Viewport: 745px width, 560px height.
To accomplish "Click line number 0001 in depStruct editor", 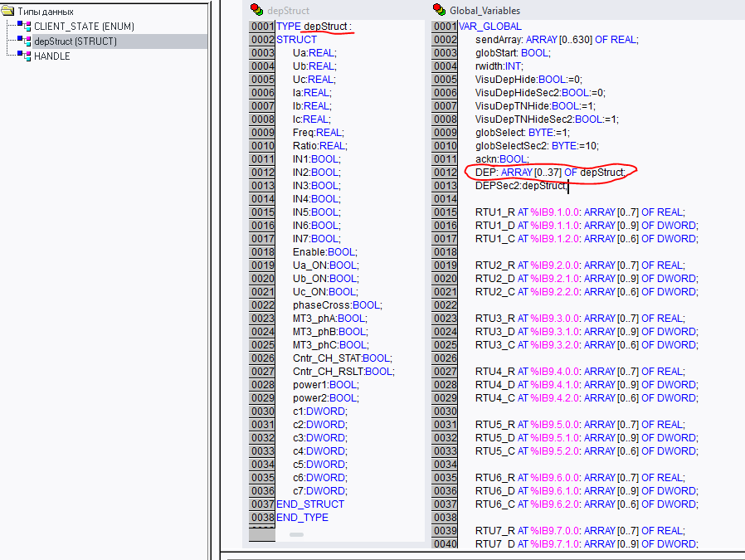I will click(262, 26).
